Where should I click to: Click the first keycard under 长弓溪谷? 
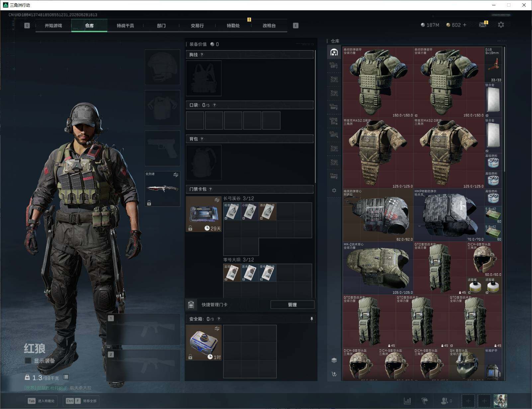tap(232, 211)
